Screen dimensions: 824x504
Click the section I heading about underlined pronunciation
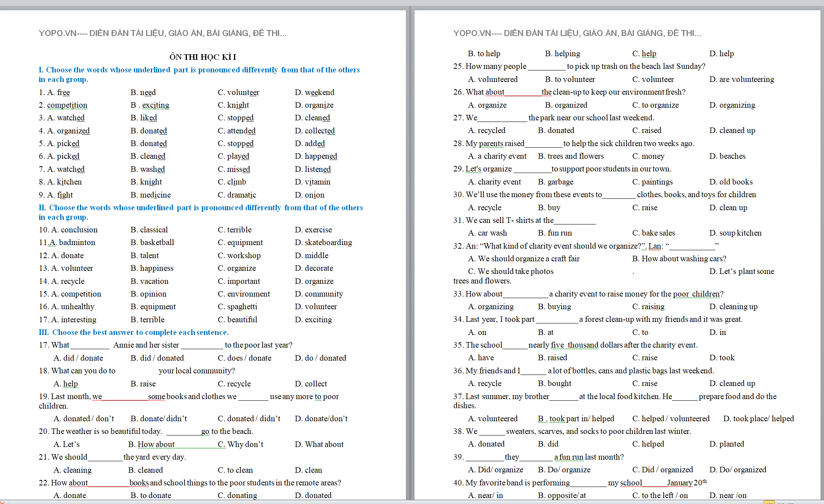199,74
